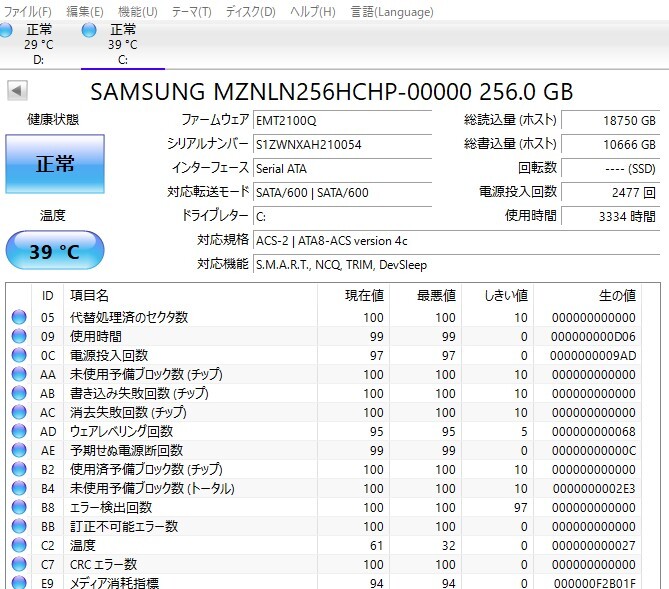Click status icon for attribute AB
The width and height of the screenshot is (669, 589).
click(x=19, y=393)
